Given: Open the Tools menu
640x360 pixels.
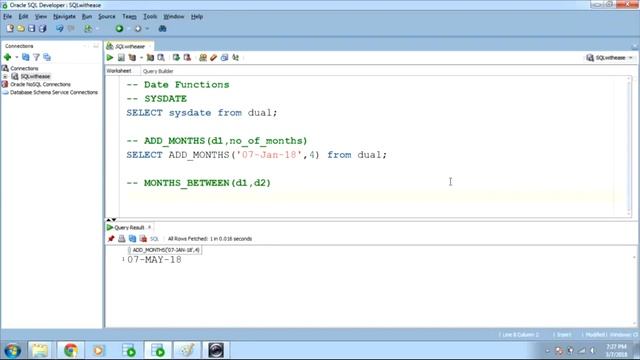Looking at the screenshot, I should [150, 17].
